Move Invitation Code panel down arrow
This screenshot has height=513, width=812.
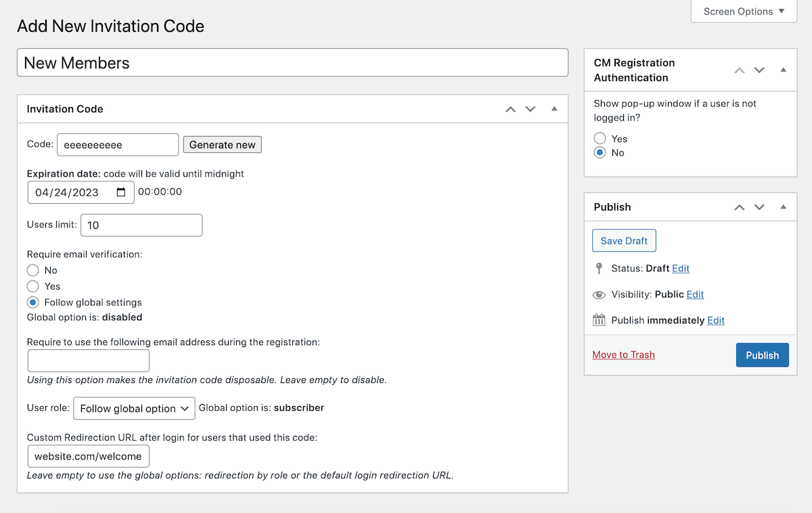point(531,109)
